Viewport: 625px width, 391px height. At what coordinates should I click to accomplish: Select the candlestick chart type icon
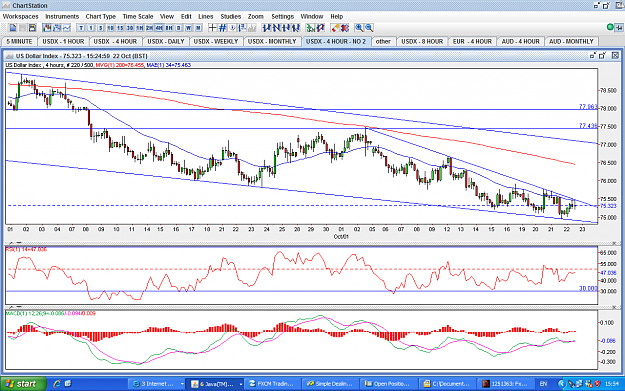click(x=47, y=28)
